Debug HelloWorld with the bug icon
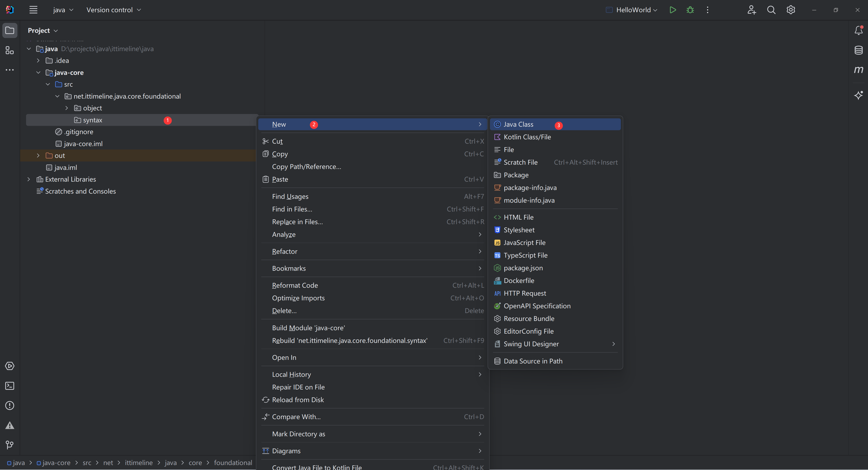 pyautogui.click(x=690, y=10)
